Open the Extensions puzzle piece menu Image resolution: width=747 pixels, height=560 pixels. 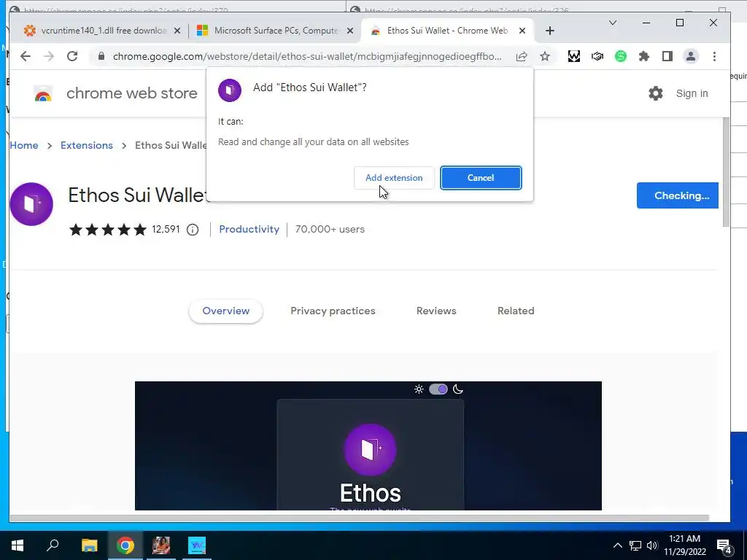643,56
